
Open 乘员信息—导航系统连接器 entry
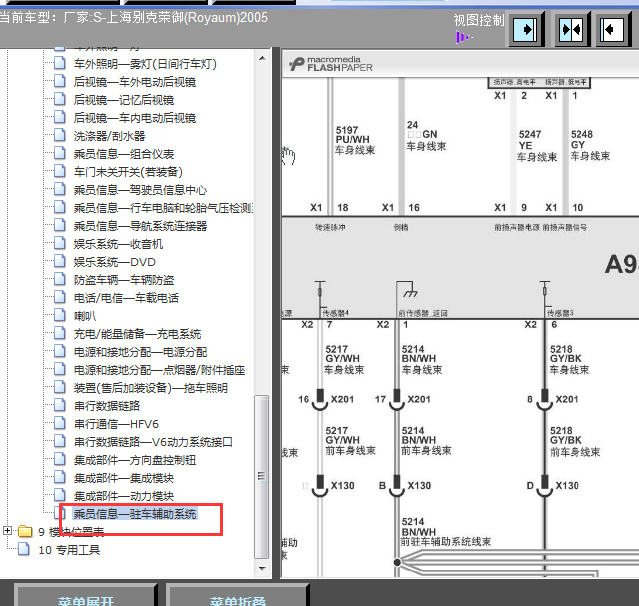[140, 226]
